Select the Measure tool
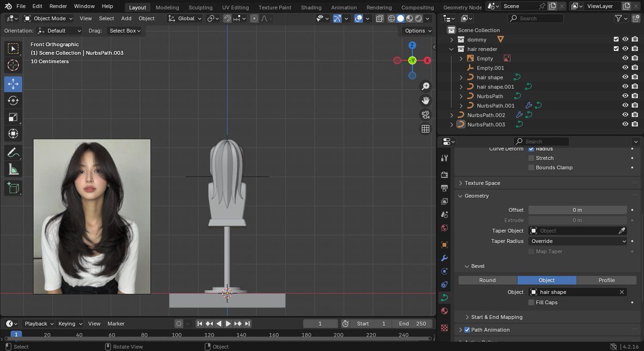 pos(13,170)
